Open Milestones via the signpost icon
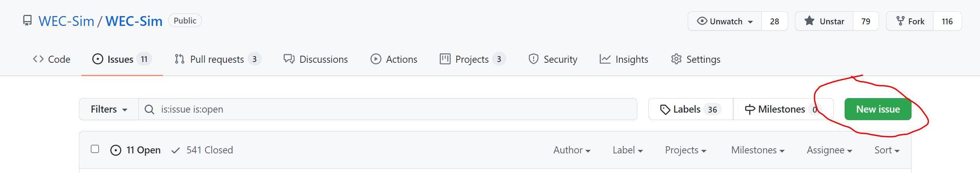 750,109
